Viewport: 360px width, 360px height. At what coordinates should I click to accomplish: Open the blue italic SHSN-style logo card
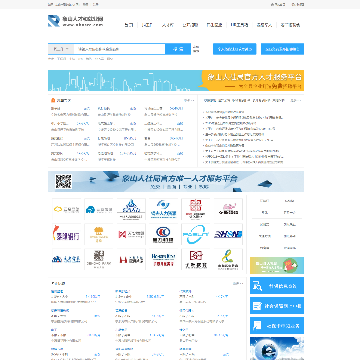coord(228,234)
